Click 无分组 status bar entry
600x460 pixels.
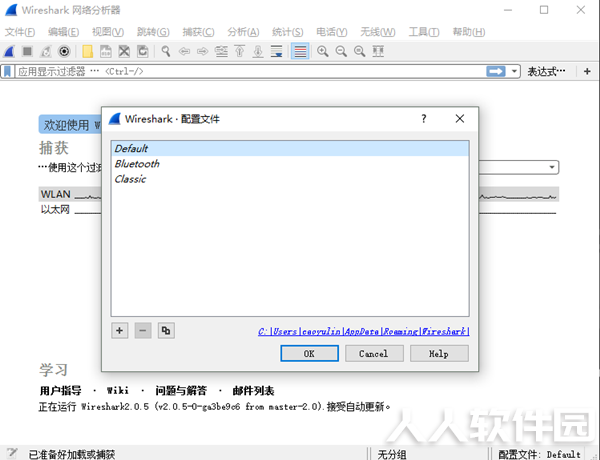click(x=392, y=454)
